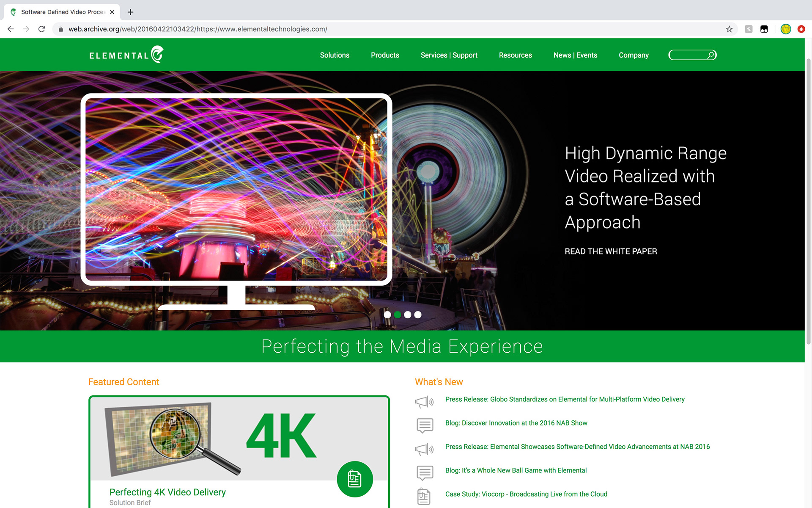Click the What's New heading
This screenshot has width=812, height=508.
[x=439, y=382]
